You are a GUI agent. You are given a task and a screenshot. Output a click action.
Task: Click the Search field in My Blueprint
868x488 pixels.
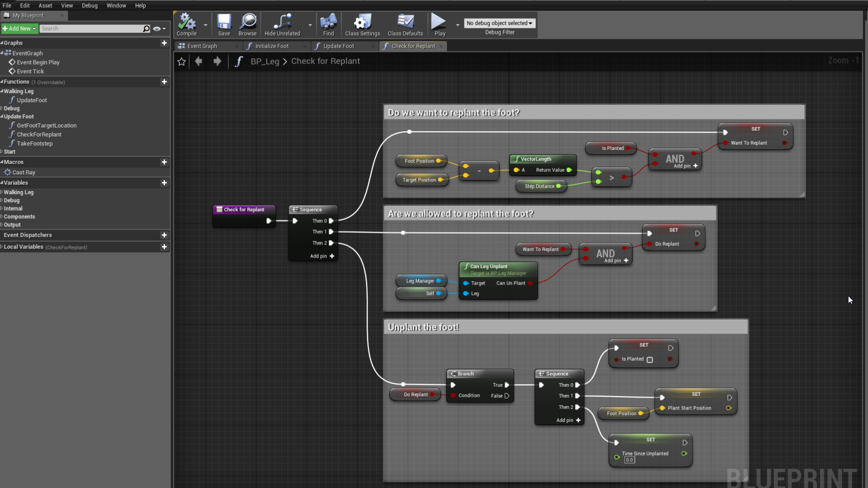[x=90, y=28]
